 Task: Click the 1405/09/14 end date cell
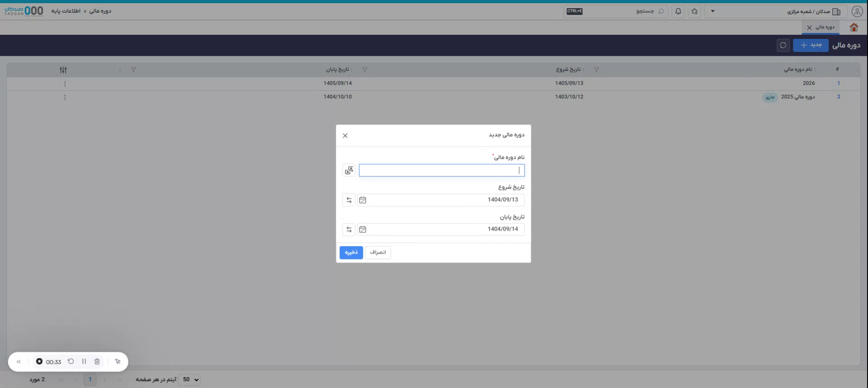point(337,83)
